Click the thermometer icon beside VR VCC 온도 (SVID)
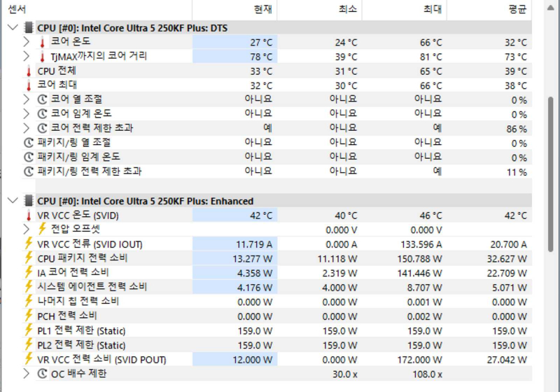 [x=29, y=215]
